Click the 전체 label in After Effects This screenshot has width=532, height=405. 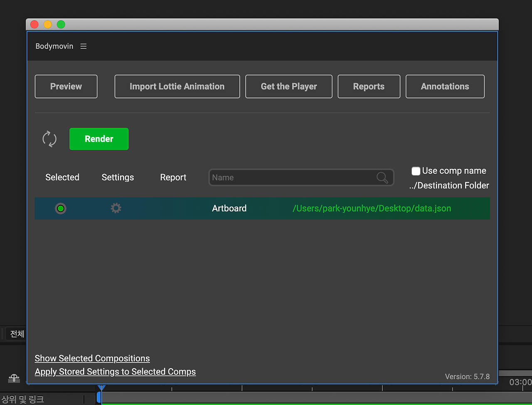point(17,334)
